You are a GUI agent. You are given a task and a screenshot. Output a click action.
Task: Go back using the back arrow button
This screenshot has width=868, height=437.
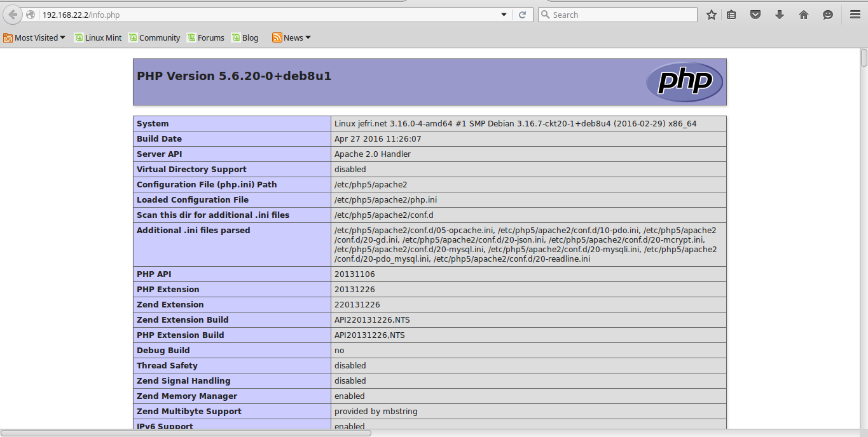[13, 15]
